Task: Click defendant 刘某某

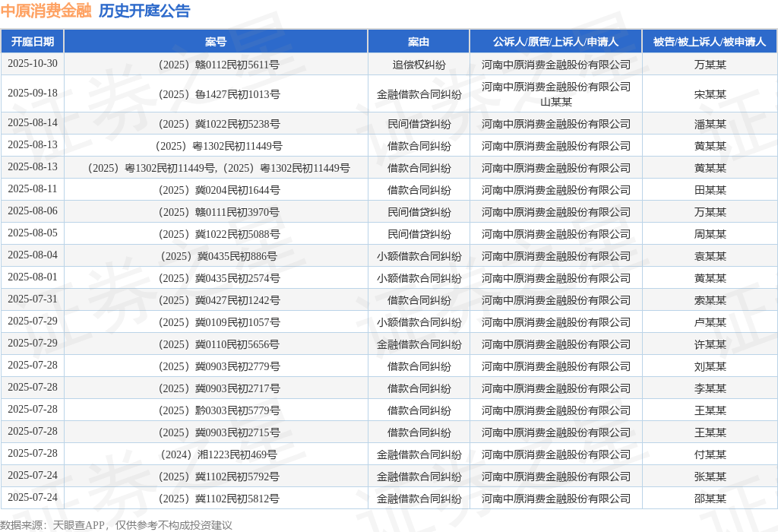Action: tap(710, 366)
